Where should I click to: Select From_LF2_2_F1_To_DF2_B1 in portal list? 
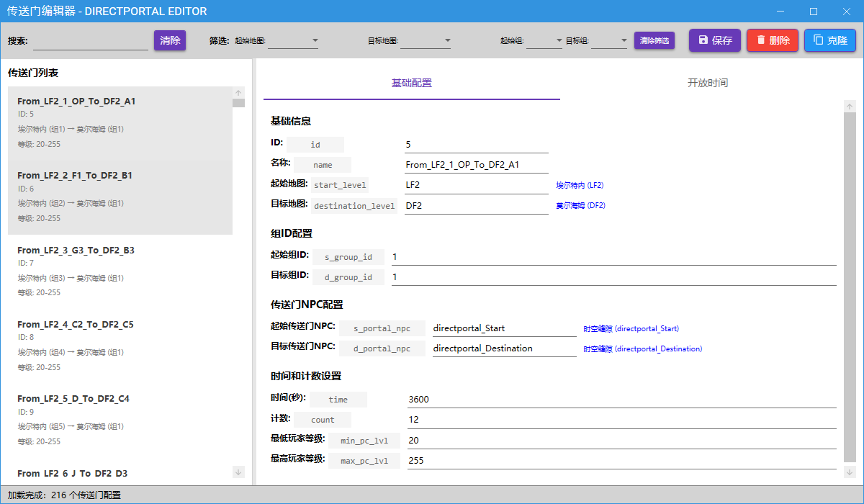click(120, 197)
